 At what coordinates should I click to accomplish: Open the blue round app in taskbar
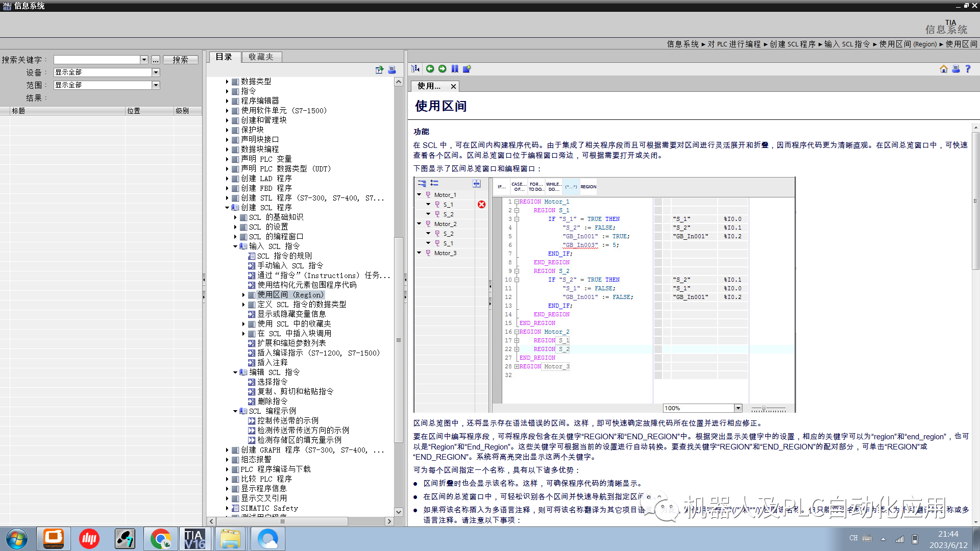pos(267,539)
